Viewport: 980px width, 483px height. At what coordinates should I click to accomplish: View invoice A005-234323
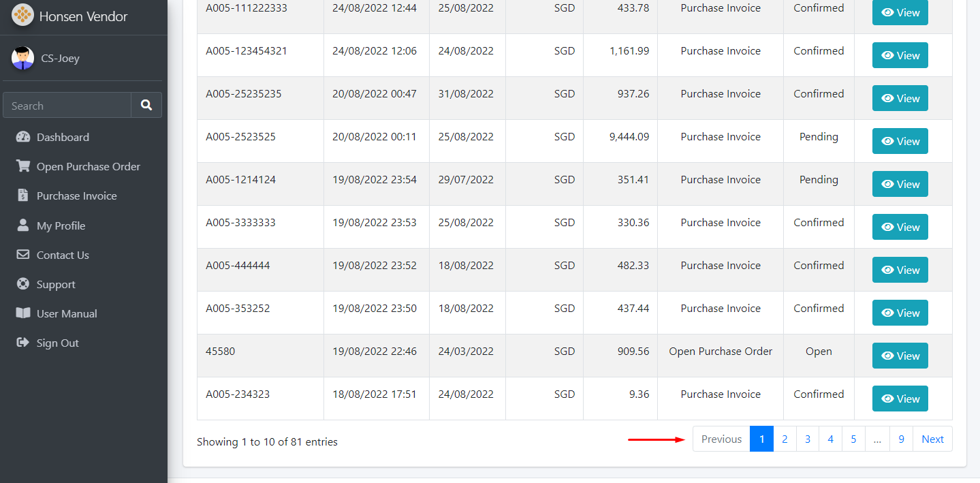[x=900, y=399]
